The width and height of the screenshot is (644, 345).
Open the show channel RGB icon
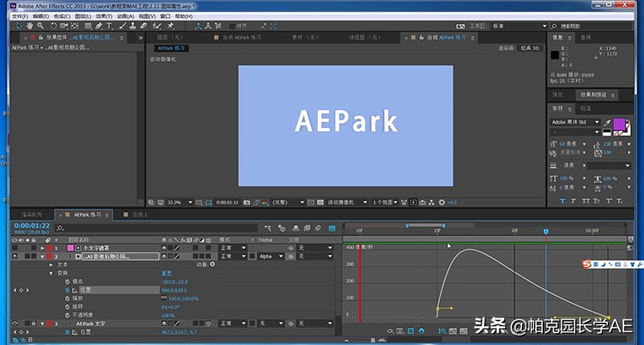[x=265, y=203]
